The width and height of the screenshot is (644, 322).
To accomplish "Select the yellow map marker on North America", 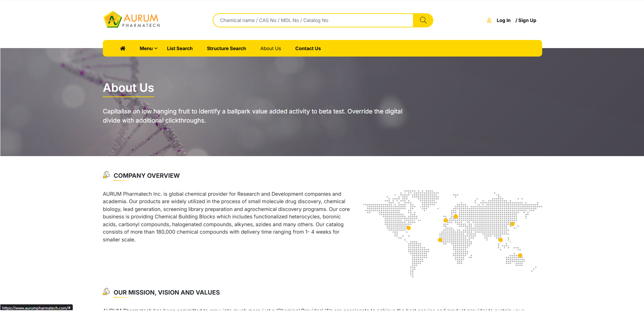I will coord(409,228).
